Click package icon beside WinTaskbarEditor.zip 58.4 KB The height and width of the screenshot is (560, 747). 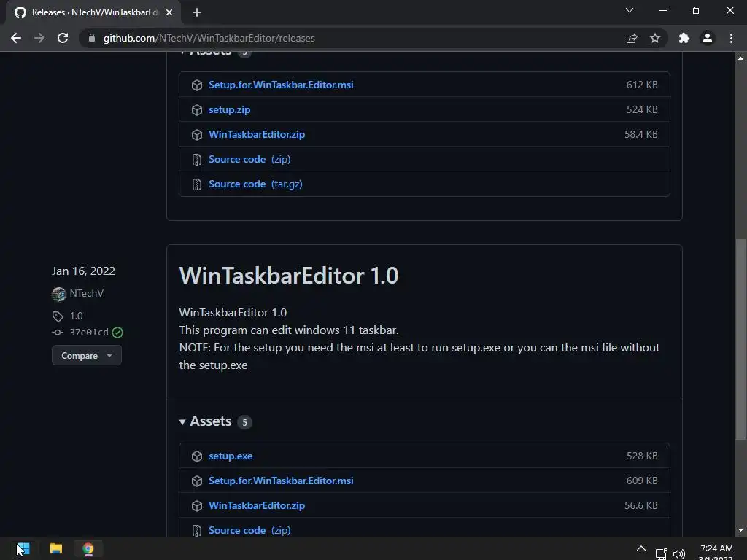click(197, 135)
